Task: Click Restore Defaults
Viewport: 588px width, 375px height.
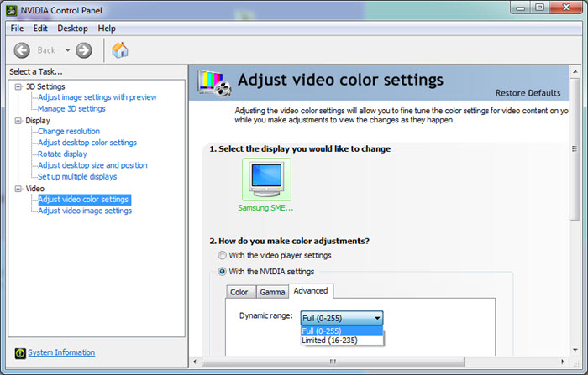Action: (528, 93)
